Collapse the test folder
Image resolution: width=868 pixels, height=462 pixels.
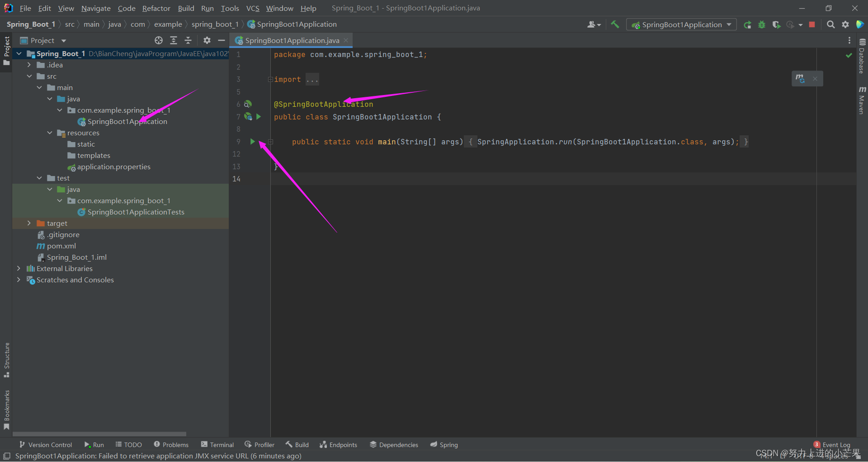tap(39, 178)
